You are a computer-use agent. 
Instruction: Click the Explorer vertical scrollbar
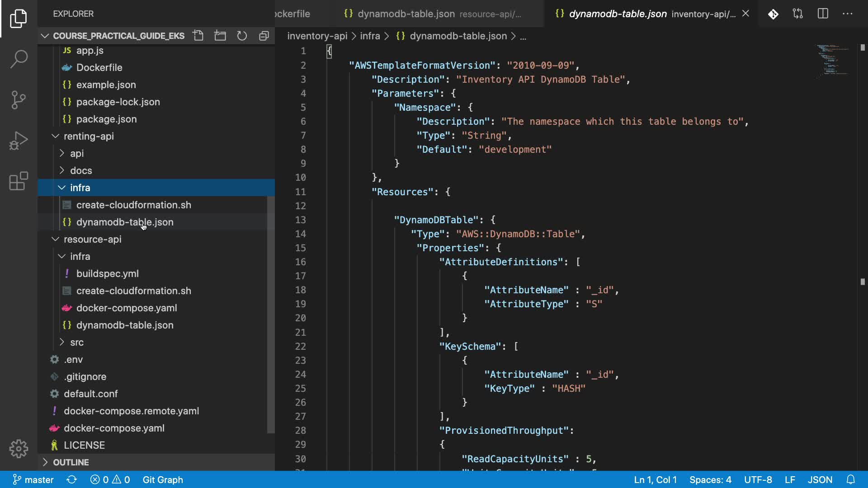click(x=271, y=314)
